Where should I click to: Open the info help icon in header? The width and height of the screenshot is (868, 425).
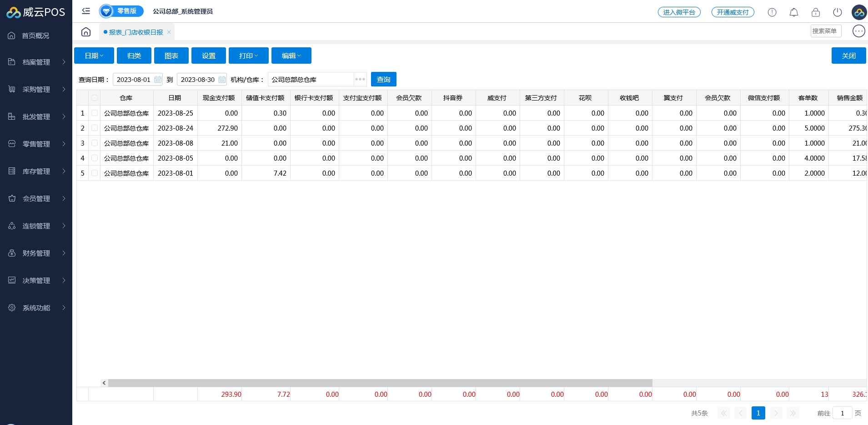[772, 12]
